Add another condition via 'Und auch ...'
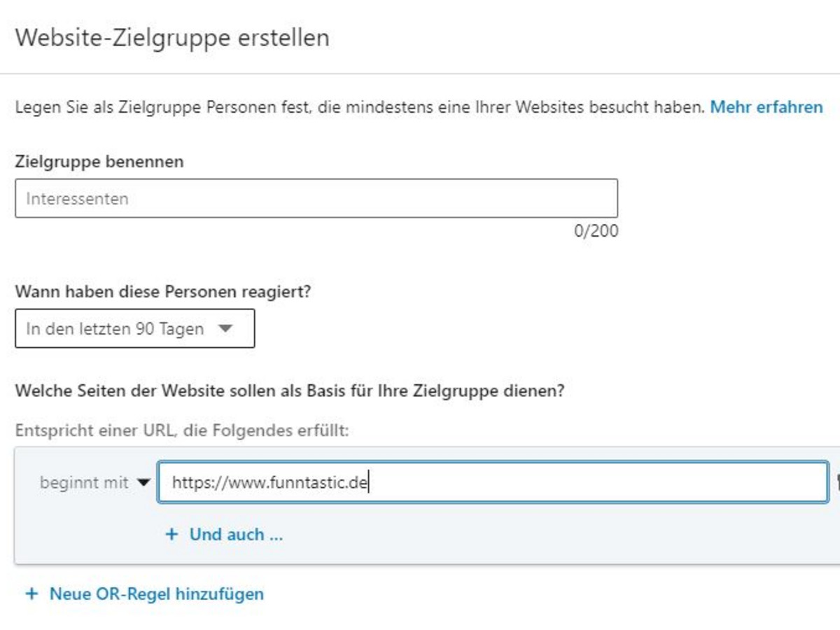The width and height of the screenshot is (840, 630). pyautogui.click(x=235, y=535)
